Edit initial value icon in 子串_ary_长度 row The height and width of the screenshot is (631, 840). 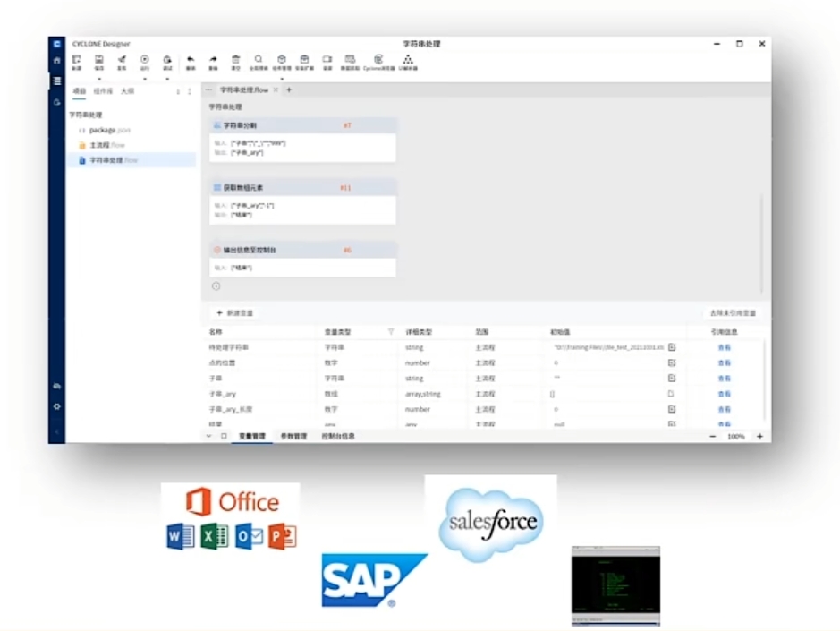point(672,409)
